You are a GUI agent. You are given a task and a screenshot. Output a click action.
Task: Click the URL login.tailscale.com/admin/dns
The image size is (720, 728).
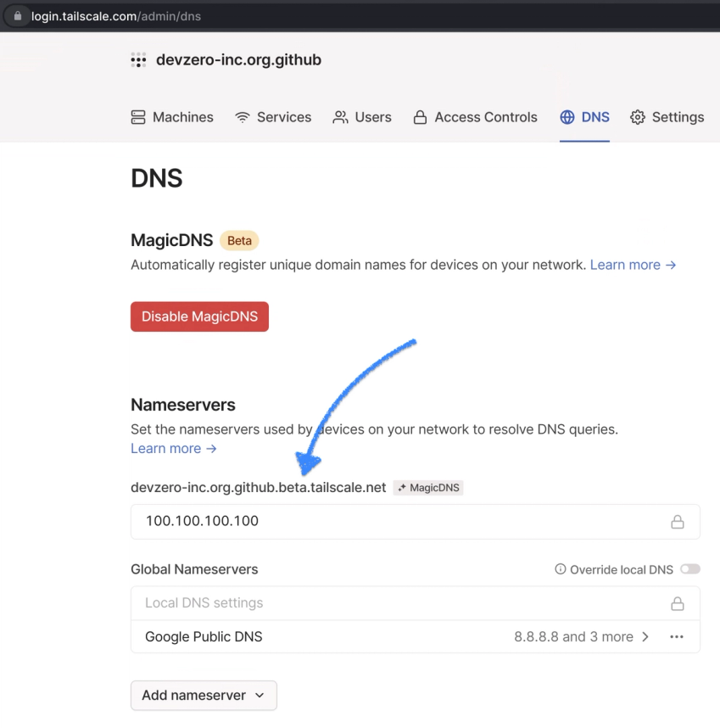[x=116, y=16]
